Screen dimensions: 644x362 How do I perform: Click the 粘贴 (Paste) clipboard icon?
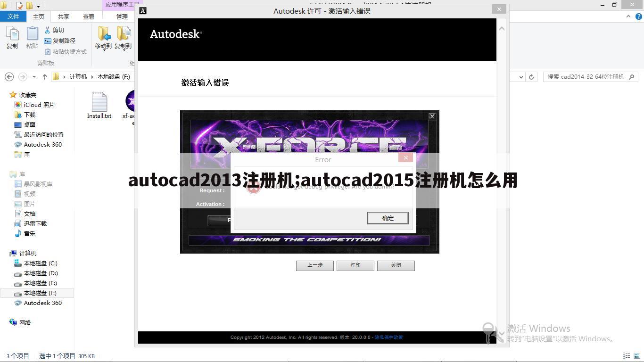(x=32, y=34)
